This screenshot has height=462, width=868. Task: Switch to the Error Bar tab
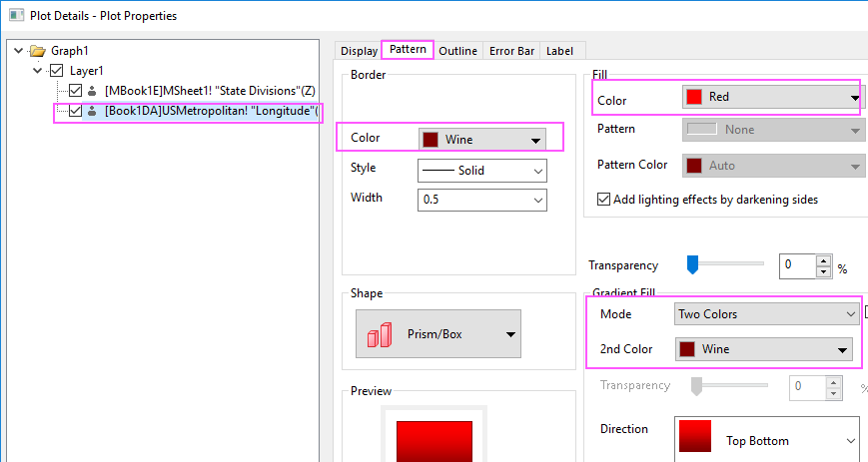[x=511, y=50]
